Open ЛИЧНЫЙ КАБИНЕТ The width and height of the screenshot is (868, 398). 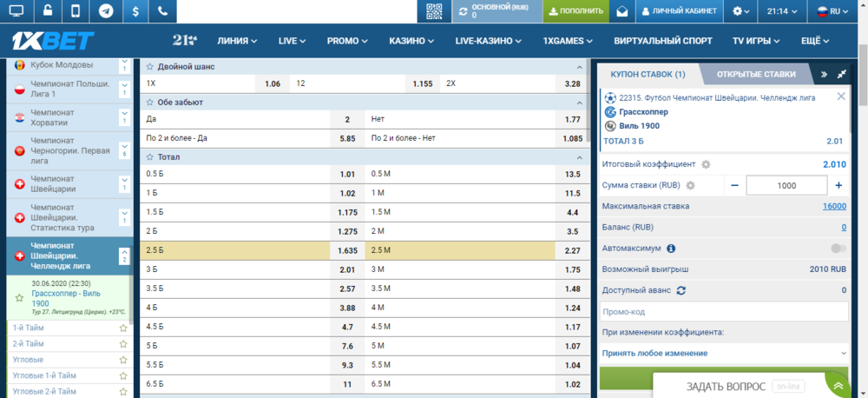coord(680,11)
